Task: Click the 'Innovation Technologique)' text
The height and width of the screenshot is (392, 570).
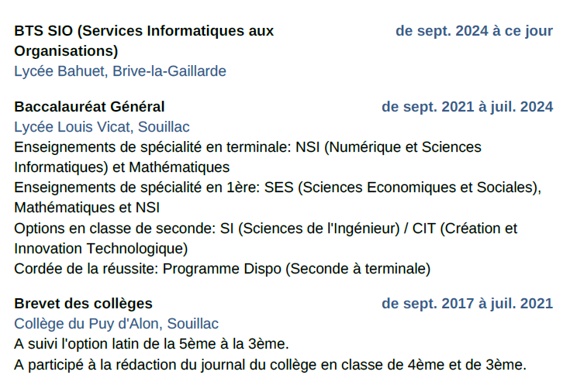Action: tap(101, 249)
